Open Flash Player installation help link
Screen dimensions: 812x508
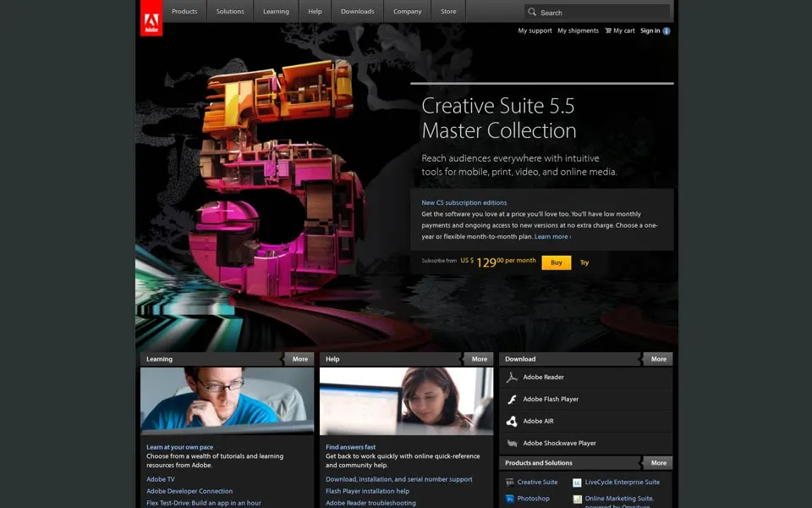(367, 491)
